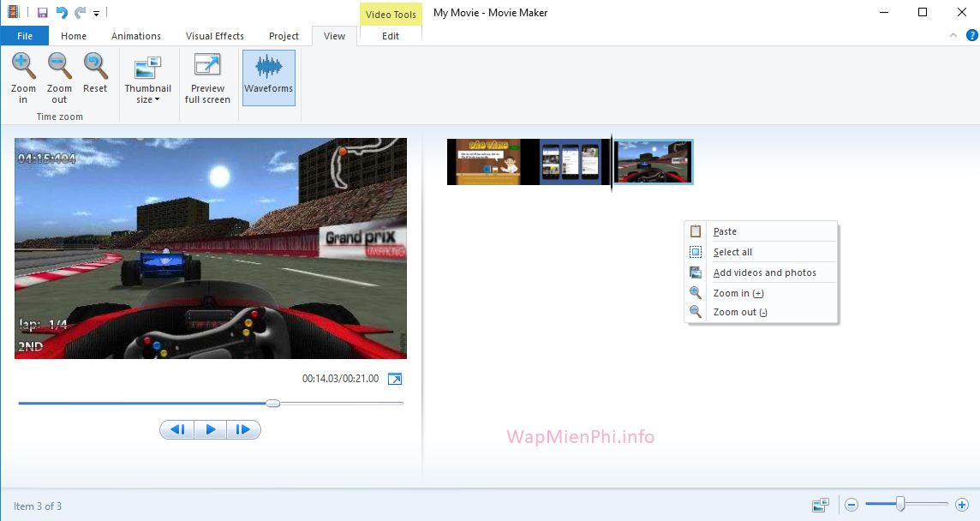Select the View tab
Screen dimensions: 980x521
point(334,36)
